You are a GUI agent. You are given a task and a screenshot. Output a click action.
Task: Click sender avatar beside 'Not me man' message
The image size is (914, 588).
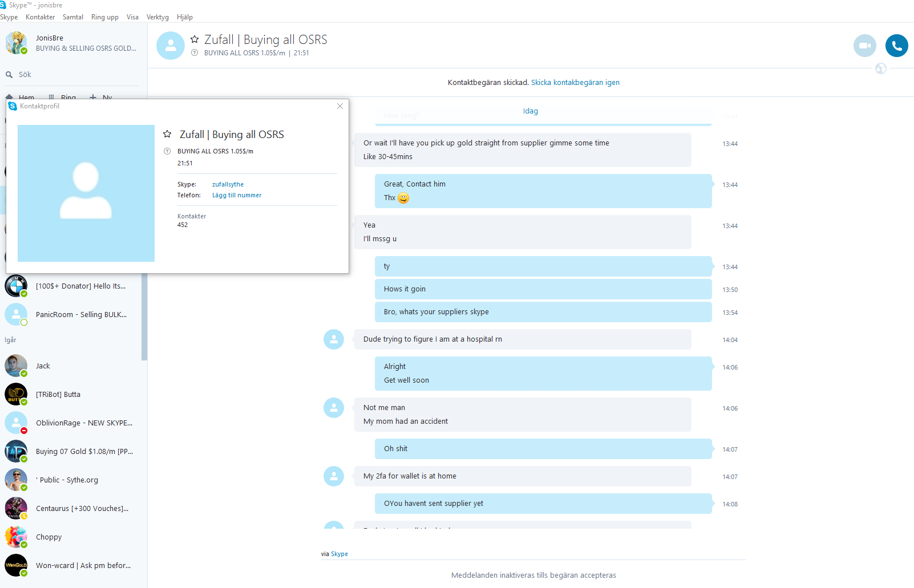point(334,408)
